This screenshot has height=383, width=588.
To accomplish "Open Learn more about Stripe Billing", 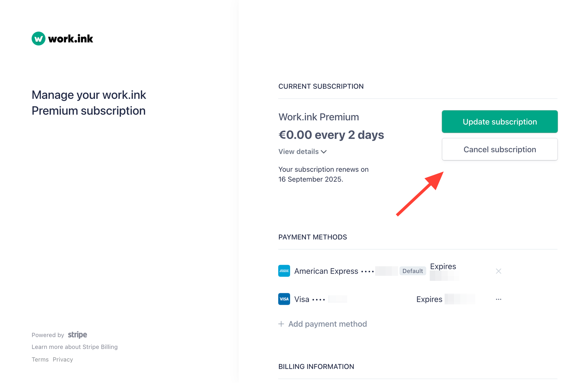I will point(75,347).
